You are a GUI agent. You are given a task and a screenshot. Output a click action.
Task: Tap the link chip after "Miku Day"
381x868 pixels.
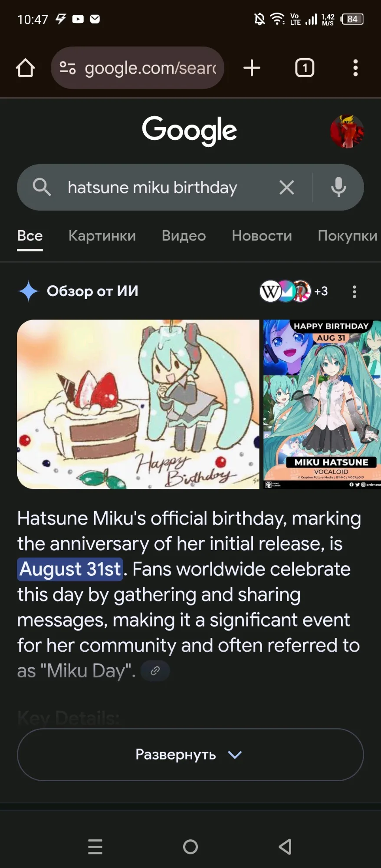tap(155, 671)
